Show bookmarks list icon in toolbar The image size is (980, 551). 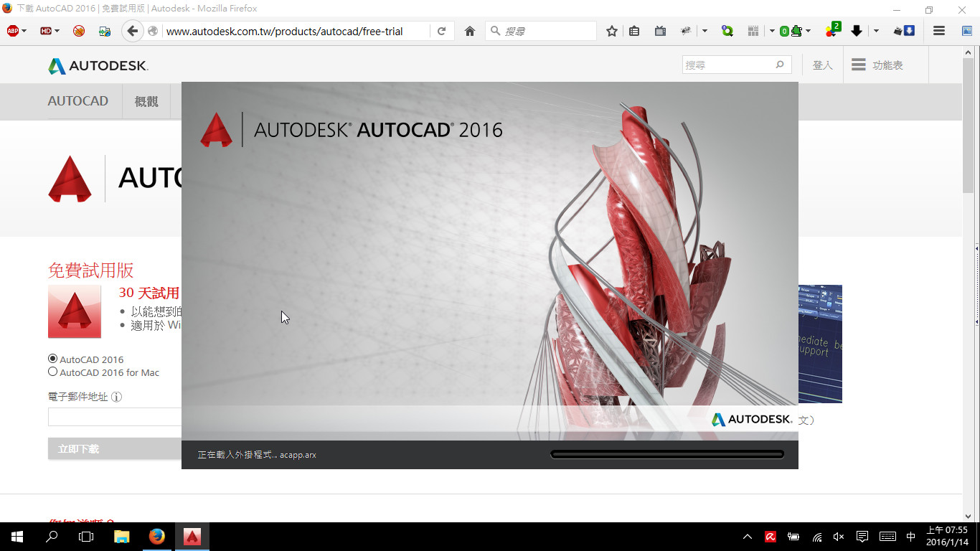point(634,31)
